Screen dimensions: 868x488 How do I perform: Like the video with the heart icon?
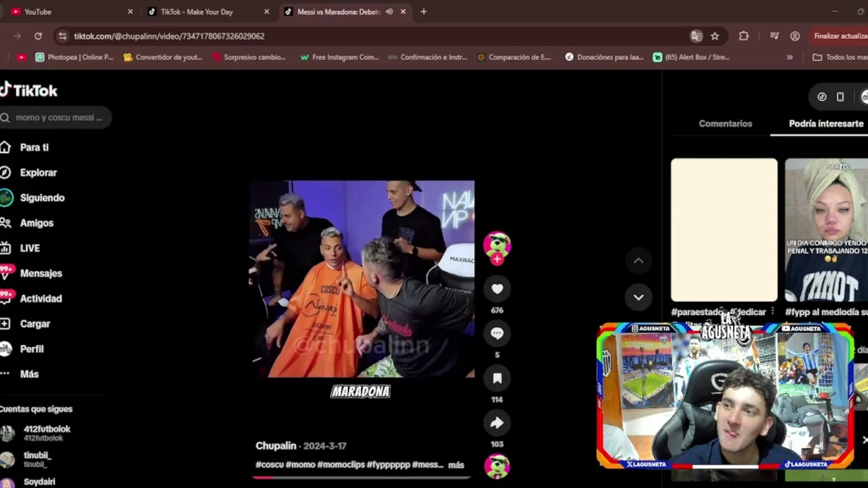pyautogui.click(x=497, y=289)
